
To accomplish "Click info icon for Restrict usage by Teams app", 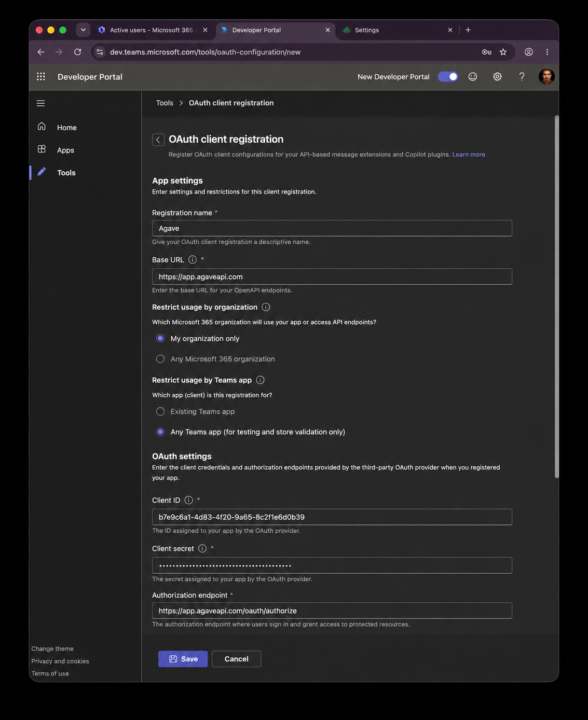I will click(261, 380).
